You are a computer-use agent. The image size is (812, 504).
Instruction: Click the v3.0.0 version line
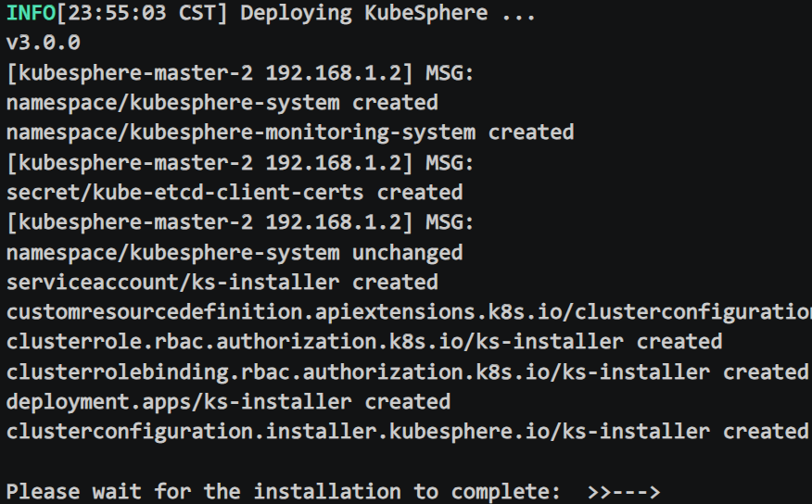coord(44,43)
